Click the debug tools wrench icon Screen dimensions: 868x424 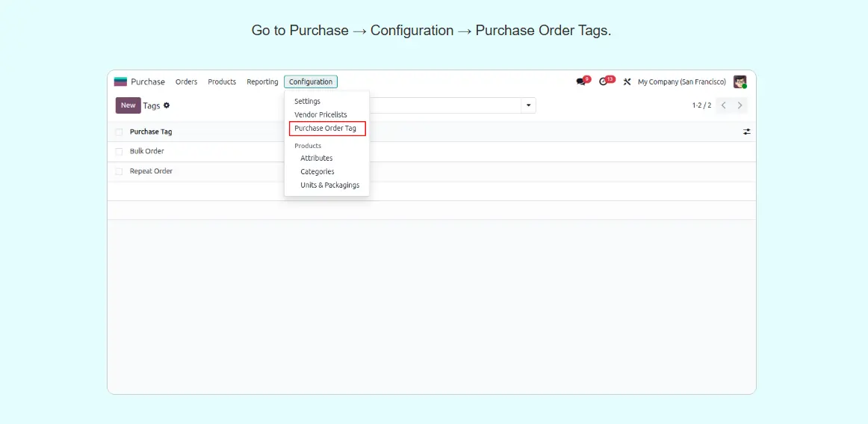627,82
